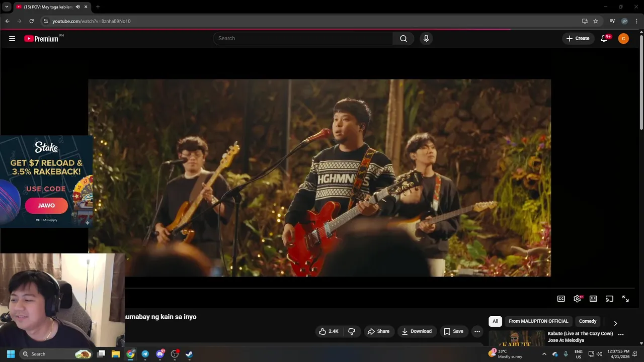This screenshot has width=644, height=362.
Task: Go back with the browser arrow
Action: (7, 21)
